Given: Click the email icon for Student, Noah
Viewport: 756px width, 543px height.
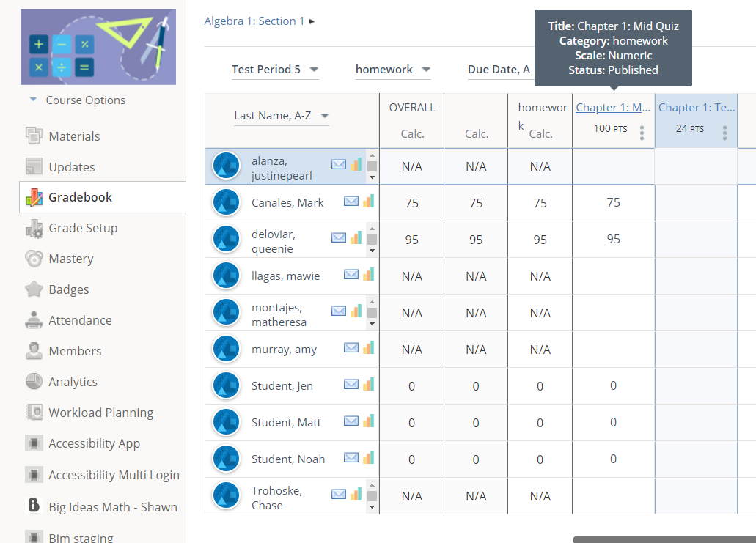Looking at the screenshot, I should pos(351,458).
